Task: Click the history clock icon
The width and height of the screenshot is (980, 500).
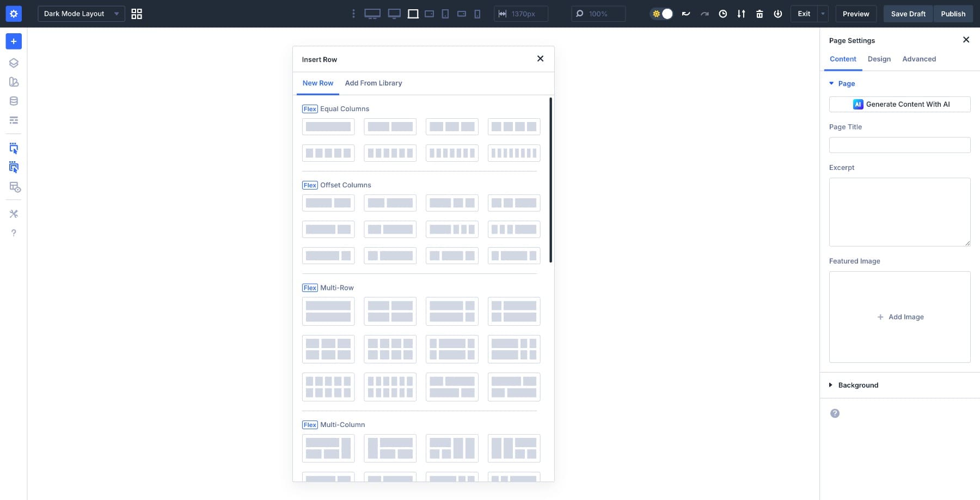Action: 722,14
